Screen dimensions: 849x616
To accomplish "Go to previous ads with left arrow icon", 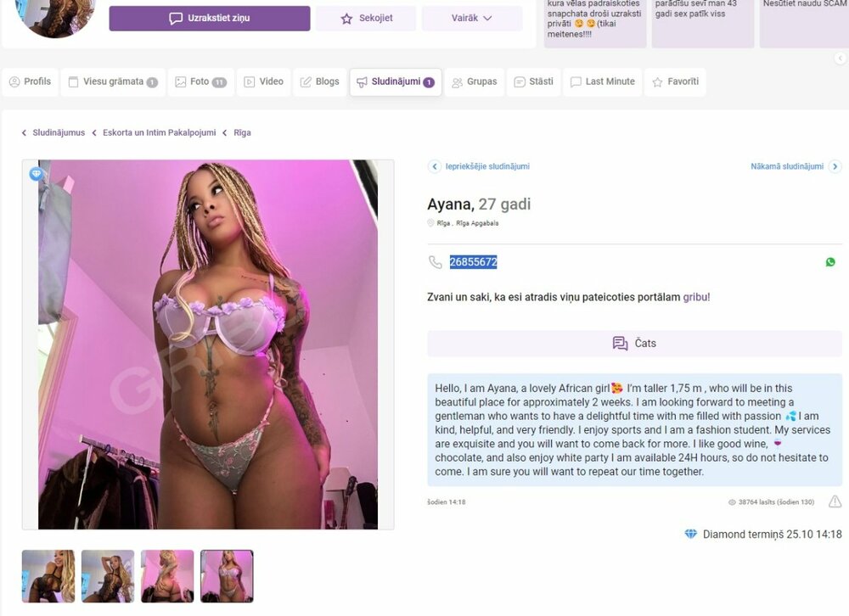I will pos(434,166).
